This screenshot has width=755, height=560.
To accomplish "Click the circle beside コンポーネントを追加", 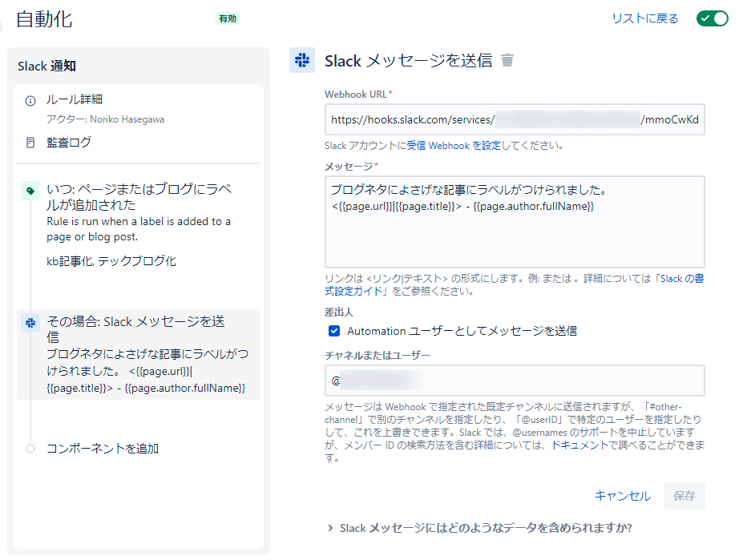I will pos(30,449).
